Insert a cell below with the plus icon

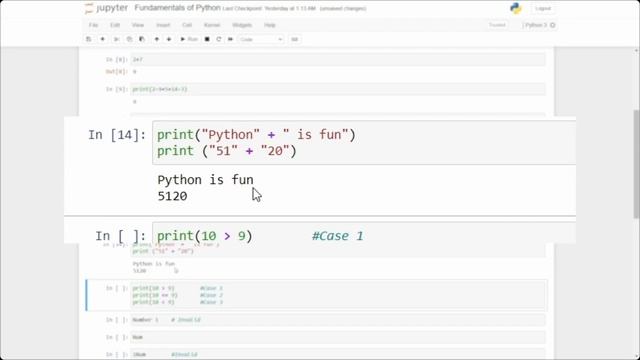click(102, 39)
